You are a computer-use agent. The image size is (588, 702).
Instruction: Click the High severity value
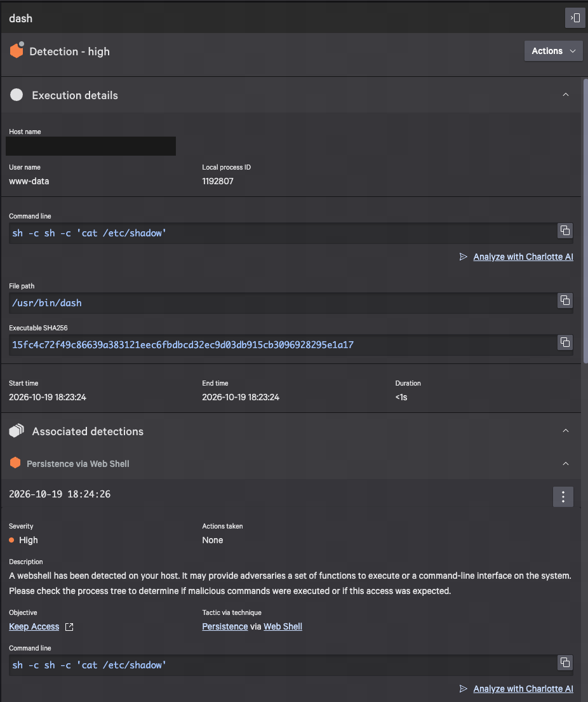click(28, 540)
